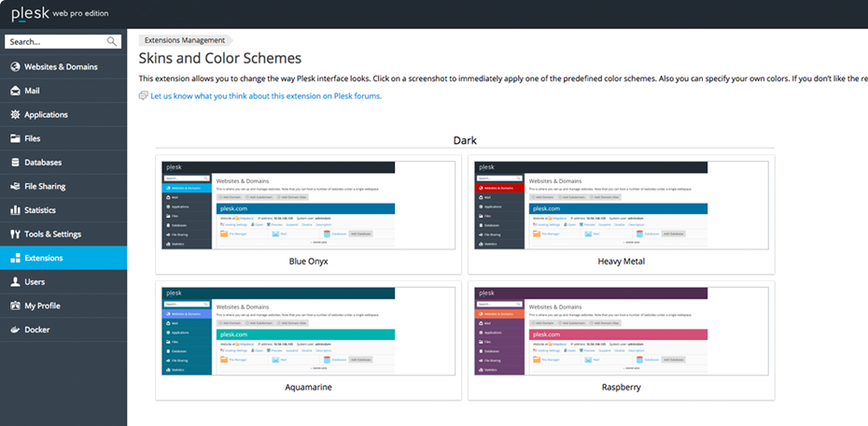Open Mail section in sidebar

click(x=63, y=91)
